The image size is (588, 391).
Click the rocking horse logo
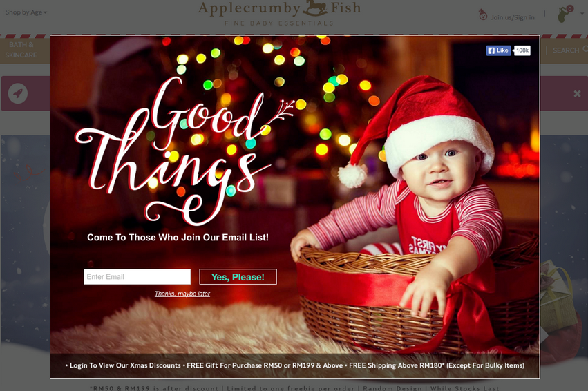pos(315,8)
